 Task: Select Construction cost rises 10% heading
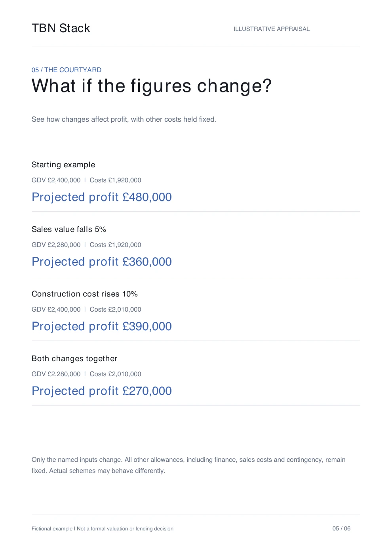click(85, 294)
